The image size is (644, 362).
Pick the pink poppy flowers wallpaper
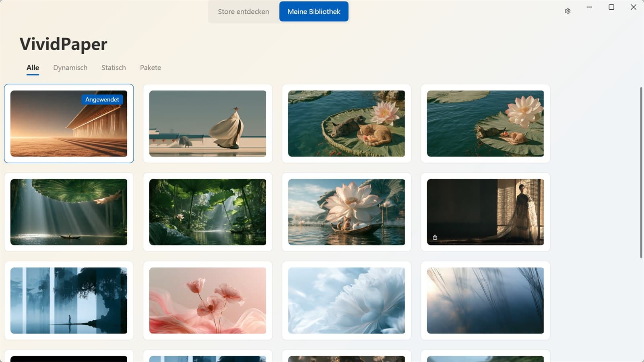click(x=208, y=300)
